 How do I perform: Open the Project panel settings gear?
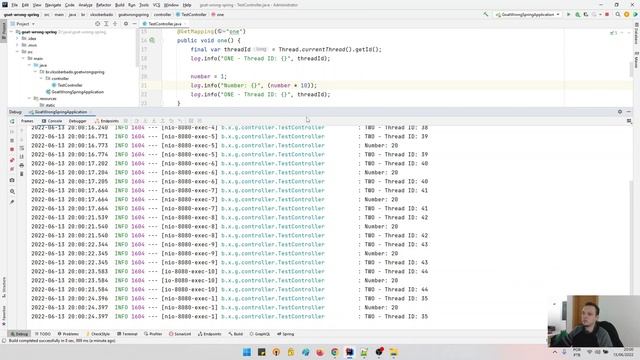(126, 24)
